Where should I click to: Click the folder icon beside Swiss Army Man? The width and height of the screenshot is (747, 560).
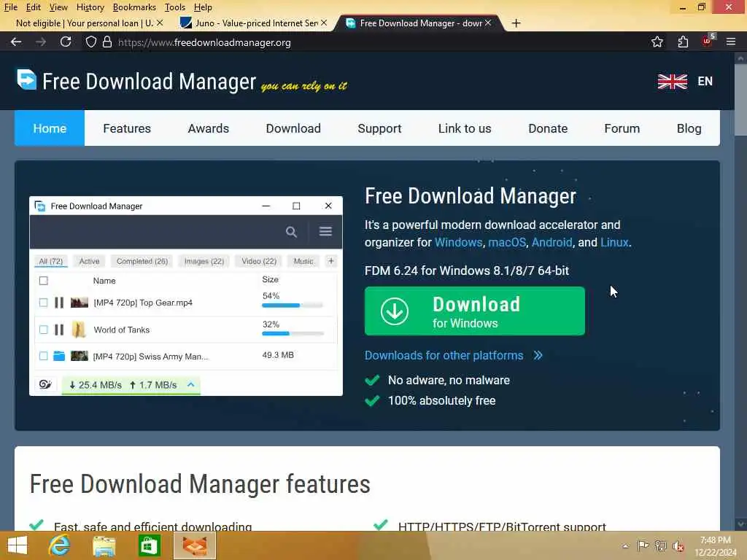[x=59, y=356]
